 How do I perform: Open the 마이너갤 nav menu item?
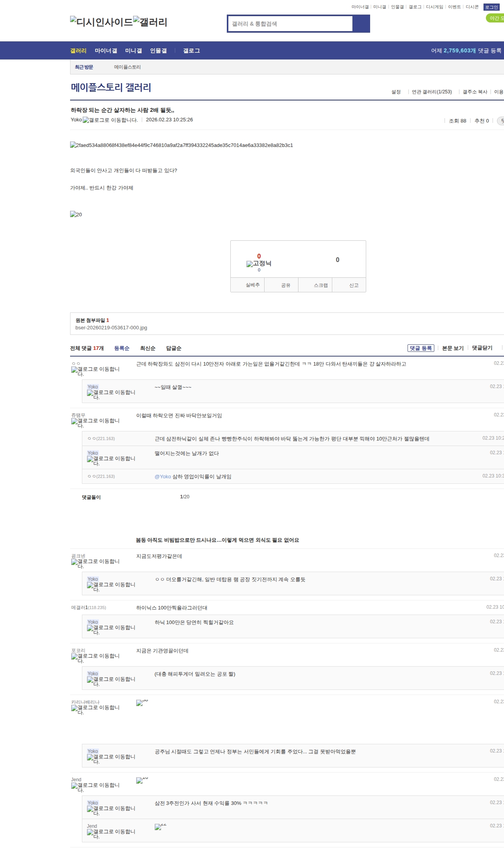[x=106, y=51]
